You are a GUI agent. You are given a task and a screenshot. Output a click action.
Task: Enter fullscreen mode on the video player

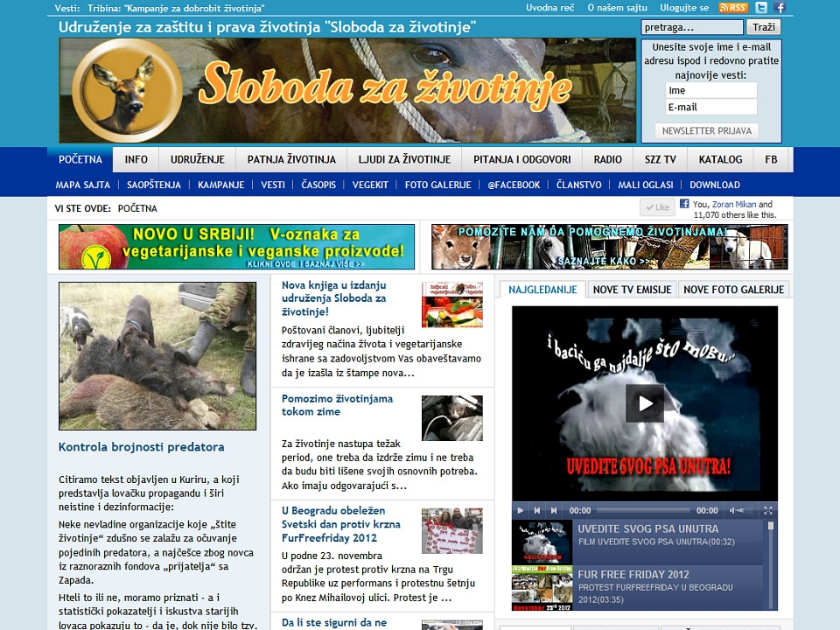(768, 510)
